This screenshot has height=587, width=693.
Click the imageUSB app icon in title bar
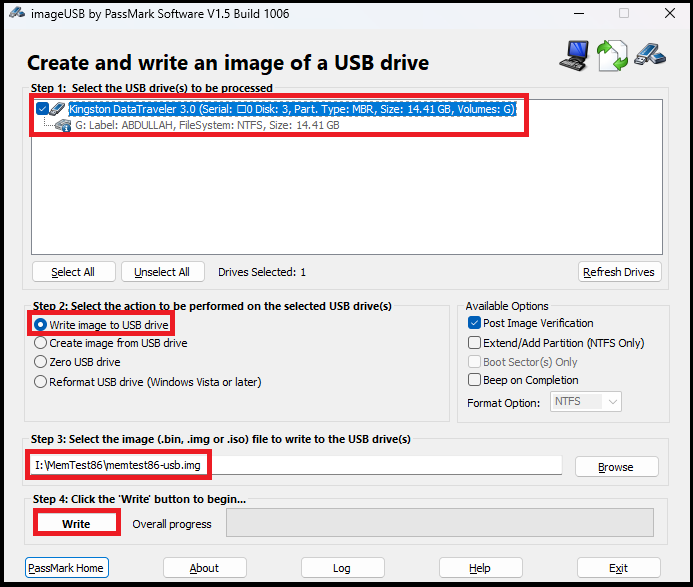pyautogui.click(x=17, y=13)
